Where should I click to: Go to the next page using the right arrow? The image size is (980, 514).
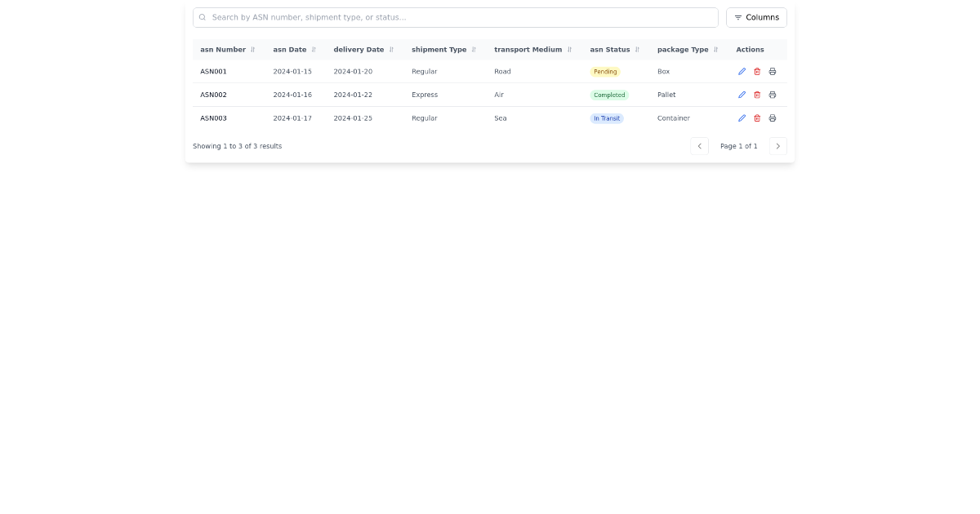(x=777, y=146)
